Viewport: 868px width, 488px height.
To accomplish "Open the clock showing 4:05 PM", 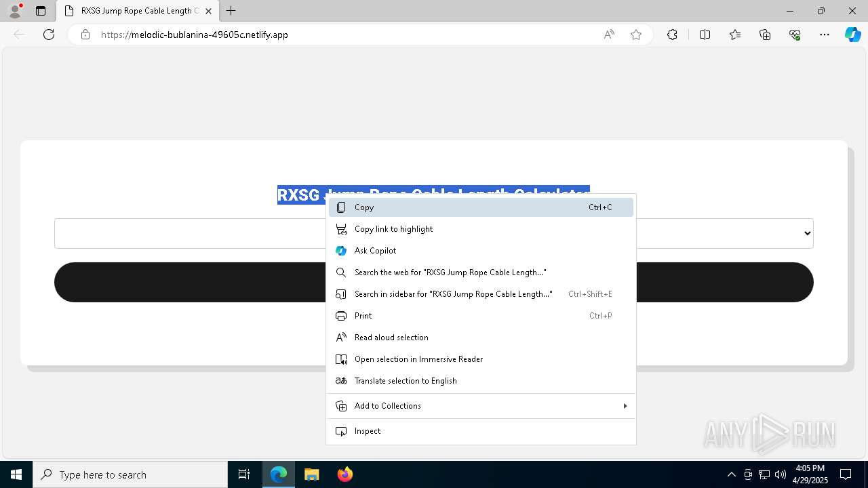I will pyautogui.click(x=810, y=474).
